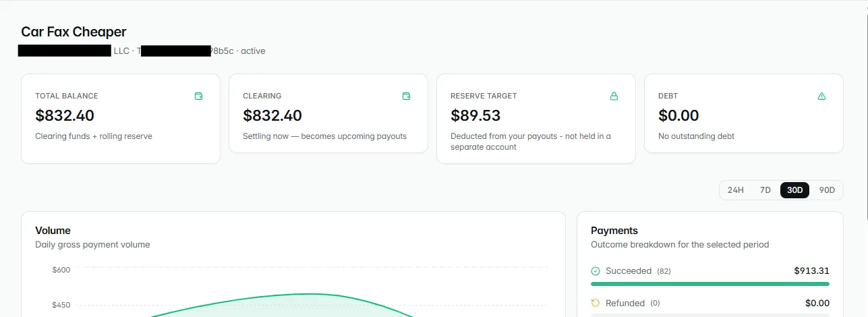The height and width of the screenshot is (317, 868).
Task: Click the DEBT card label
Action: tap(668, 96)
